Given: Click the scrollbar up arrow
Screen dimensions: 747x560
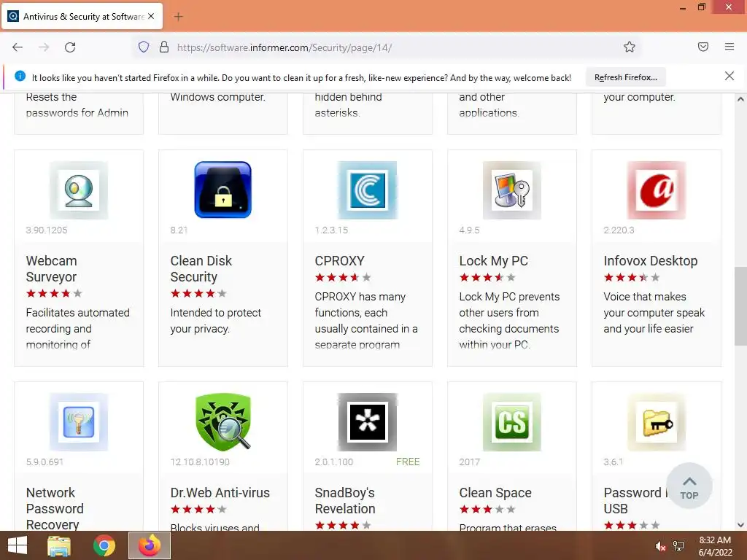Looking at the screenshot, I should click(740, 99).
